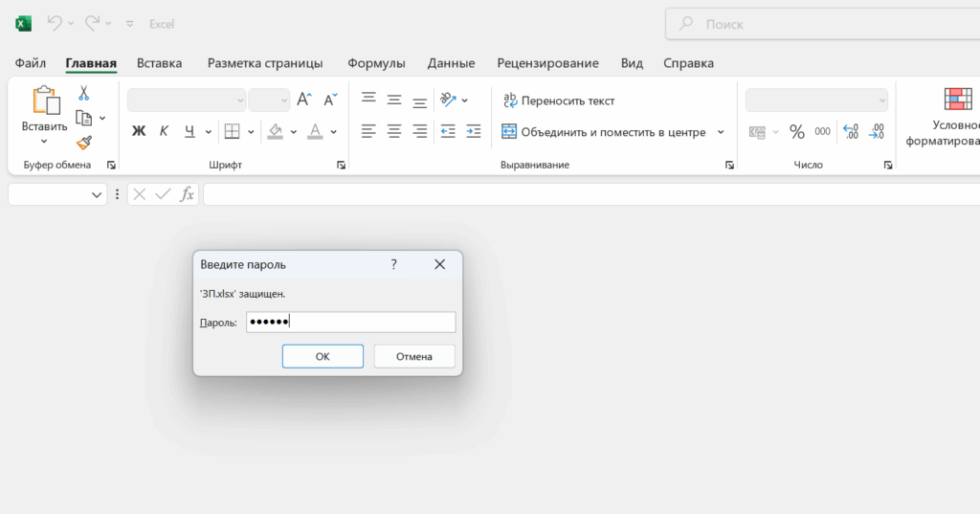Click the Font Color A icon
The height and width of the screenshot is (514, 980).
(315, 131)
